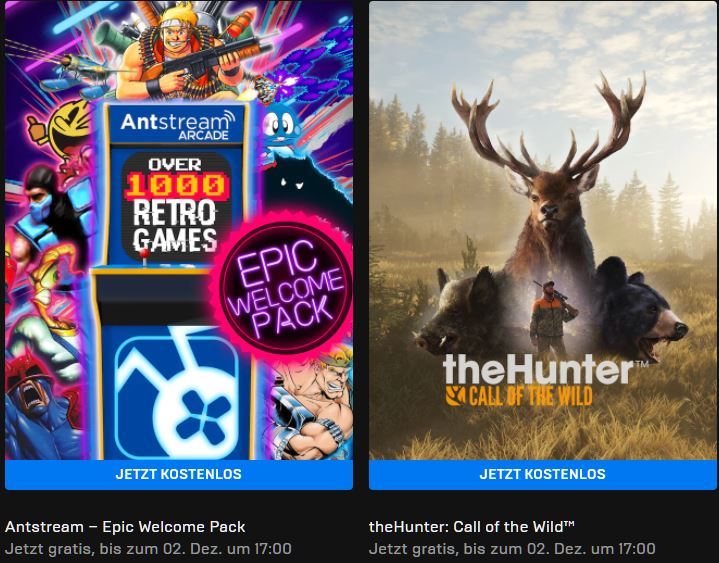Click the Metal Slug soldier holding rifle
This screenshot has width=719, height=563.
click(183, 50)
